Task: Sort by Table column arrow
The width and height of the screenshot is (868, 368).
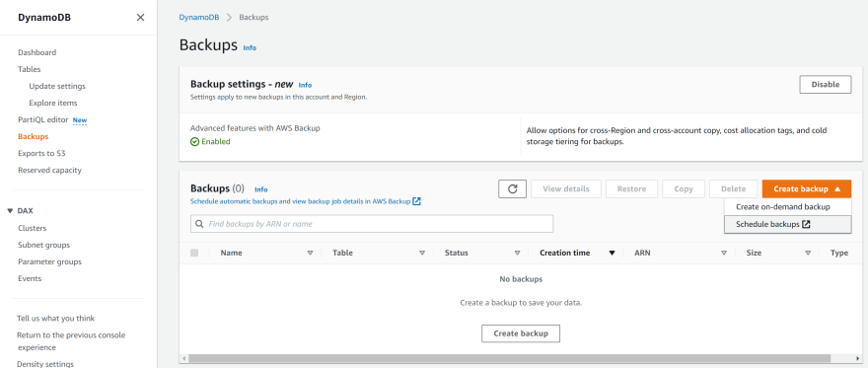Action: [422, 253]
